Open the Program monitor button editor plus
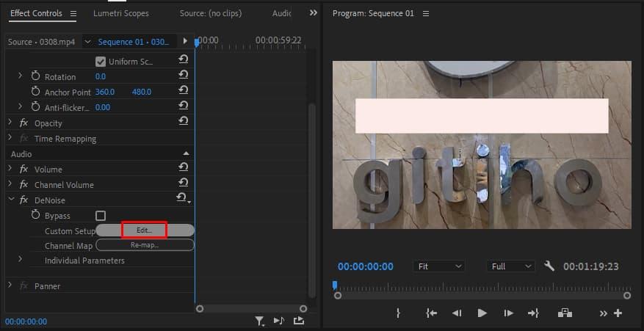The height and width of the screenshot is (331, 644). (618, 313)
